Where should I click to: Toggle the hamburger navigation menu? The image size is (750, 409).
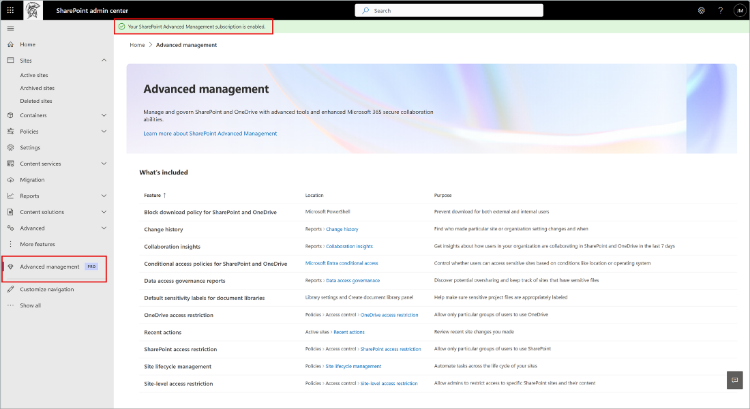(11, 29)
